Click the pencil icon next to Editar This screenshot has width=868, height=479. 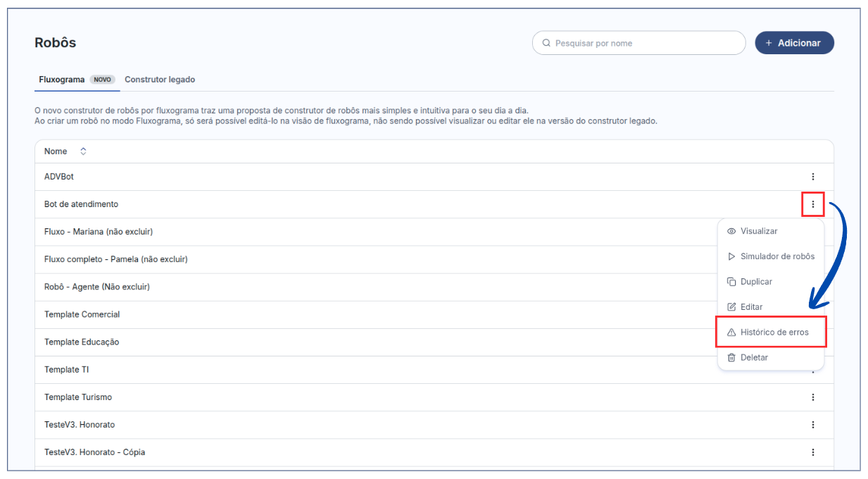tap(731, 307)
